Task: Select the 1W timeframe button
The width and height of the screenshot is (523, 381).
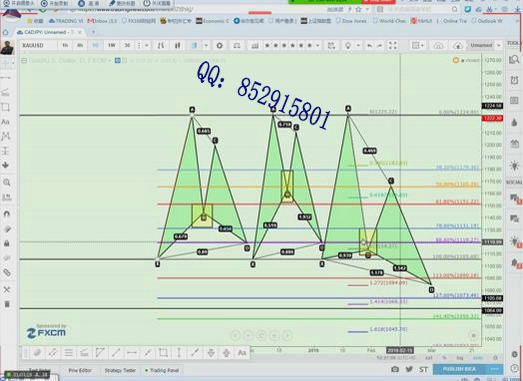Action: pos(111,45)
